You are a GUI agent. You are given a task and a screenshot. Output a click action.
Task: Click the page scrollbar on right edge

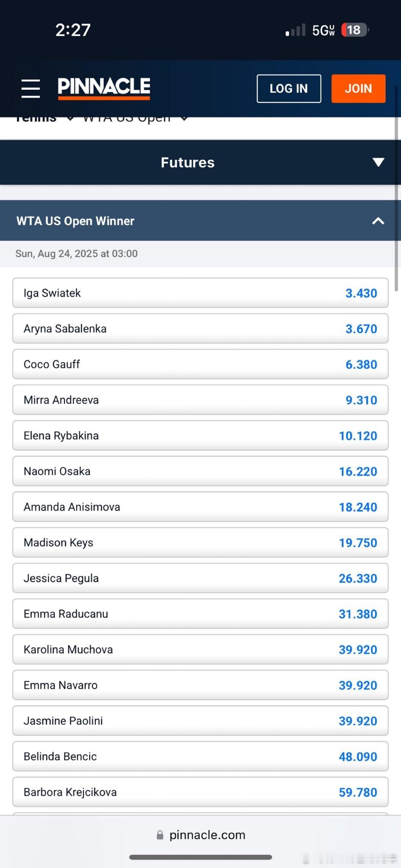point(396,187)
